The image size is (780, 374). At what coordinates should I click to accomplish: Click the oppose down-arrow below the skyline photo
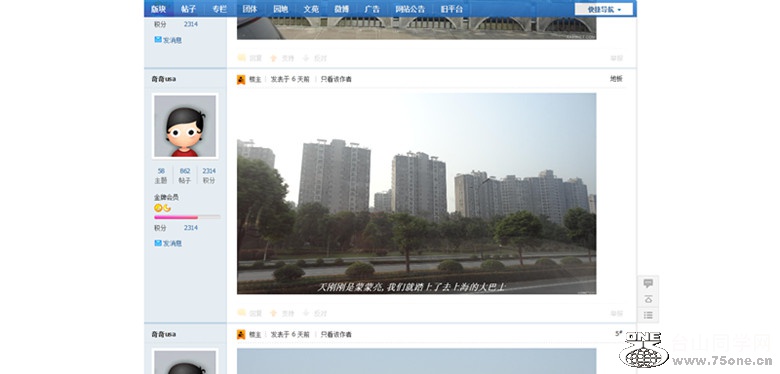point(306,313)
